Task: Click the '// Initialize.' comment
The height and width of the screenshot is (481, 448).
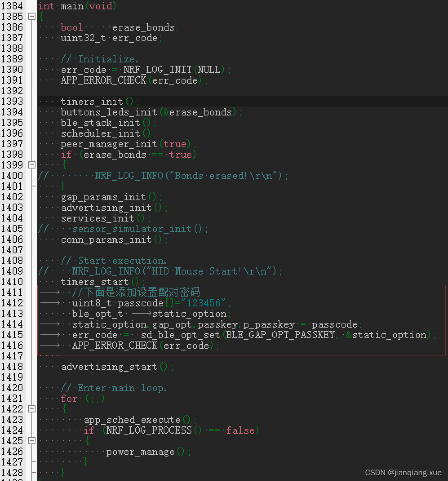Action: pos(100,59)
